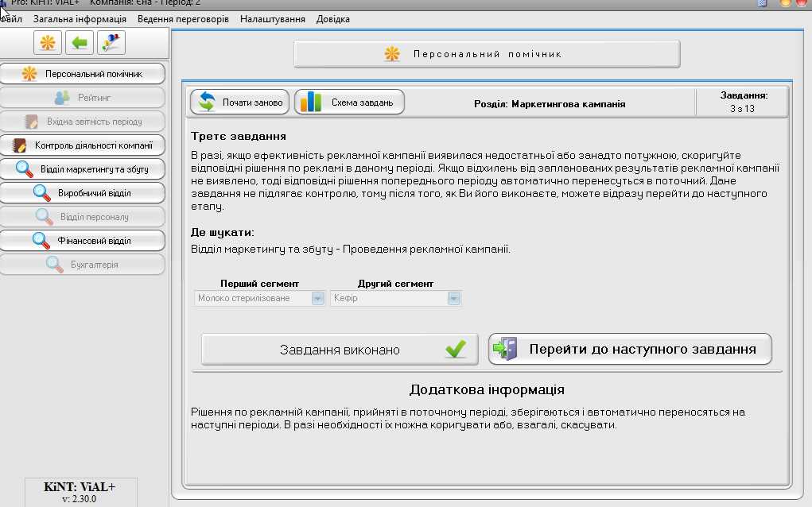
Task: Expand Другий сегмент dropdown arrow
Action: [453, 298]
